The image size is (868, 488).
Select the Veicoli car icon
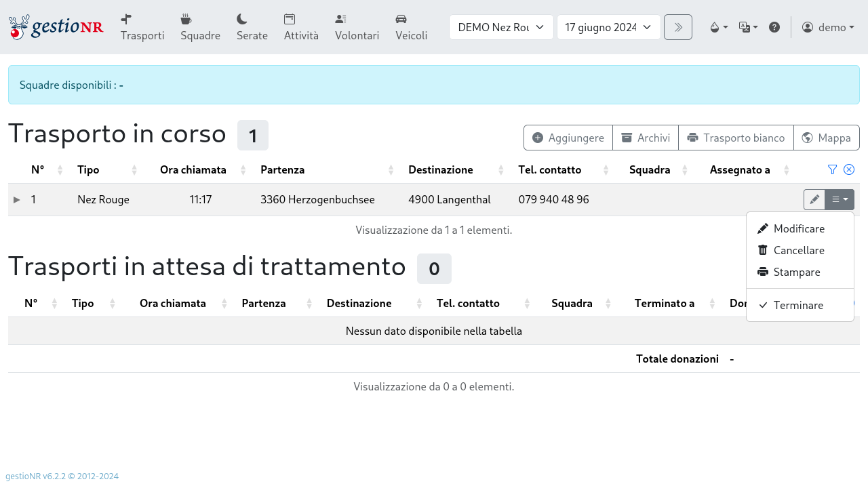click(x=401, y=18)
